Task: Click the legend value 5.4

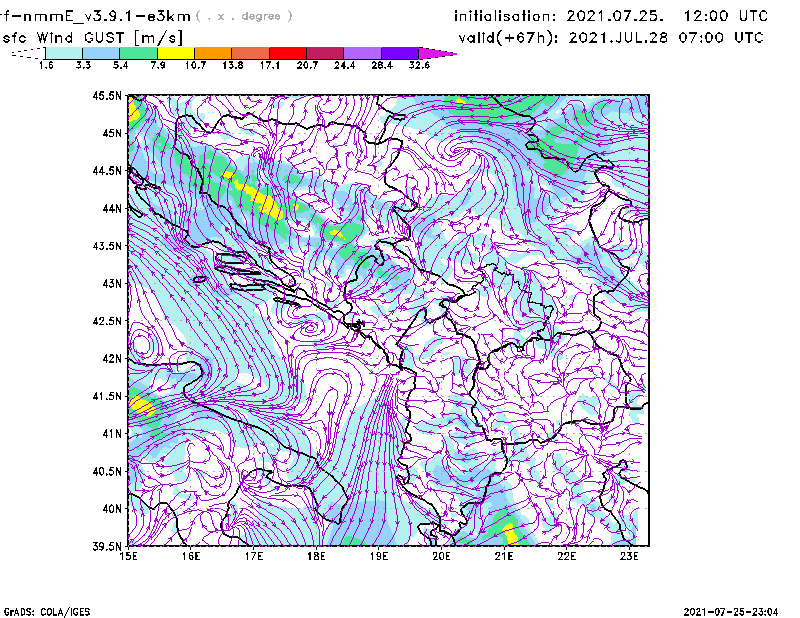Action: pyautogui.click(x=120, y=65)
